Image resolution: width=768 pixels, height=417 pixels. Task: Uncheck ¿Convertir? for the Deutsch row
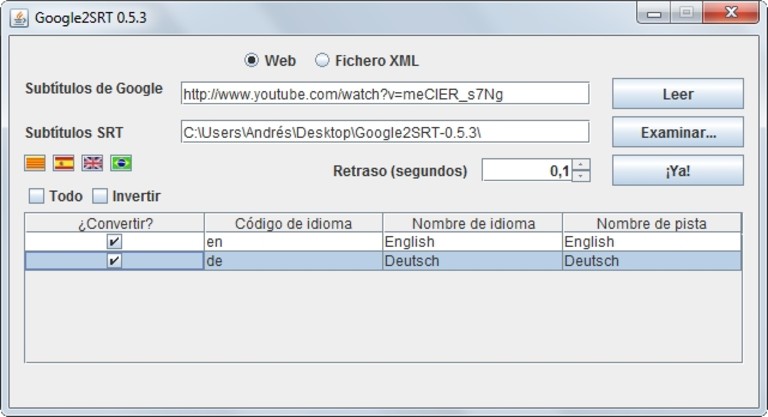(x=114, y=261)
